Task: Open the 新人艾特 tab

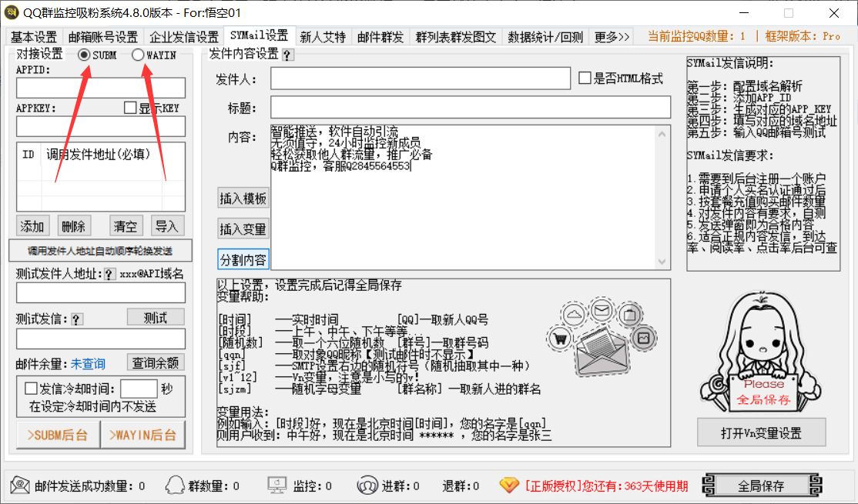Action: (323, 37)
